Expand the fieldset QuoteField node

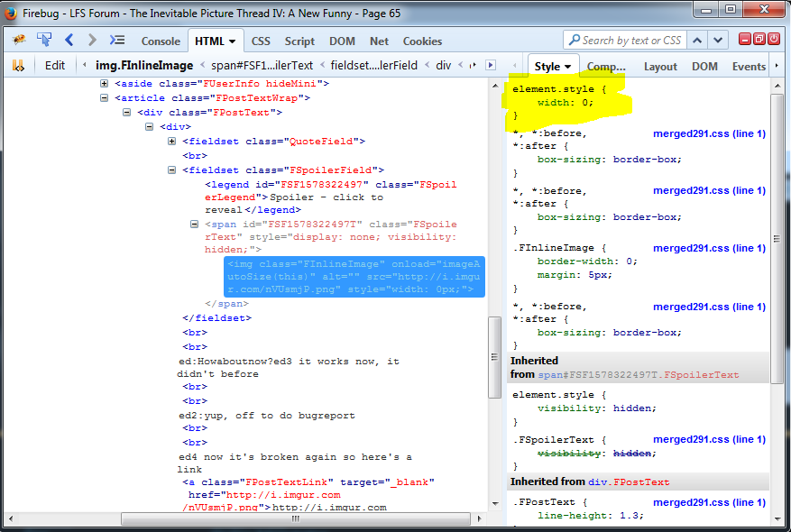click(x=172, y=142)
